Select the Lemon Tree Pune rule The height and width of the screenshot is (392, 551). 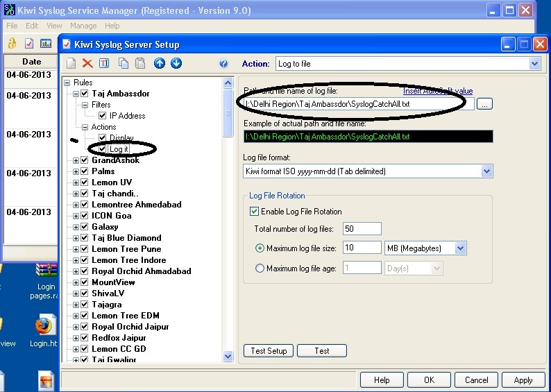tap(126, 249)
